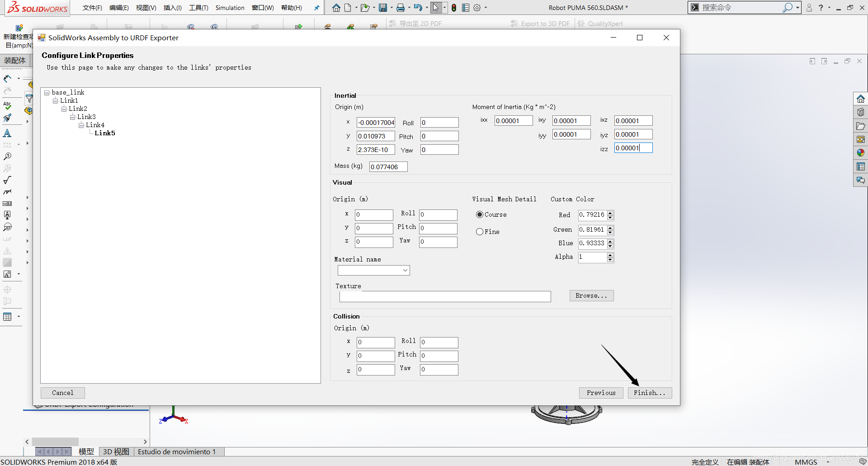Click the Previous button
Image resolution: width=868 pixels, height=466 pixels.
[x=601, y=393]
